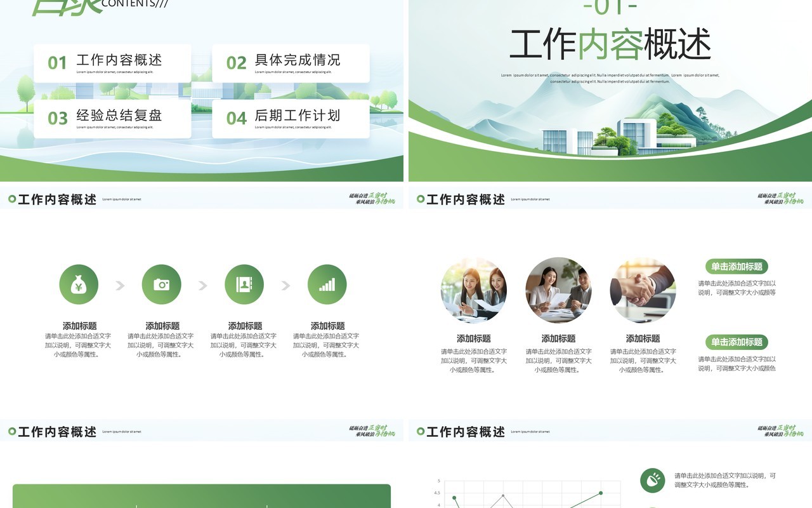Click 添加标题 under the two women photo
Image resolution: width=812 pixels, height=508 pixels.
click(473, 338)
